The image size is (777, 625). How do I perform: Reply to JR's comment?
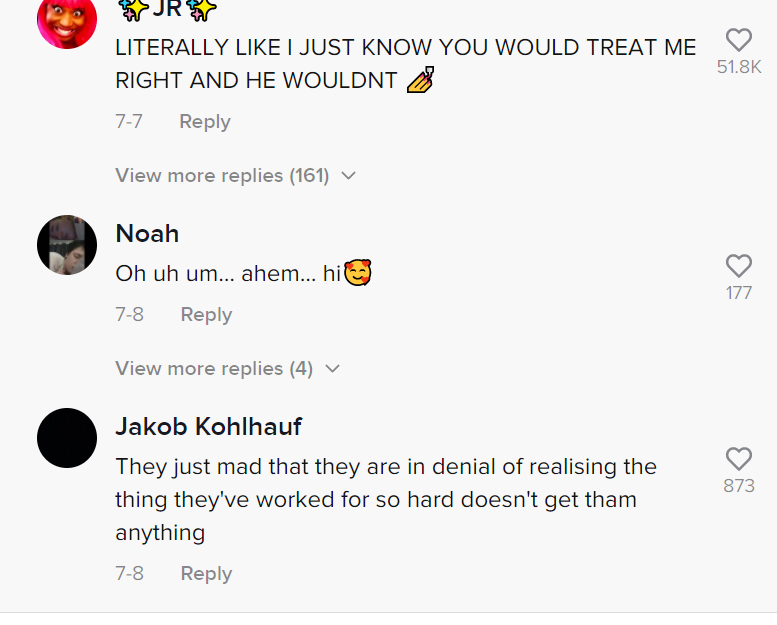pos(205,122)
